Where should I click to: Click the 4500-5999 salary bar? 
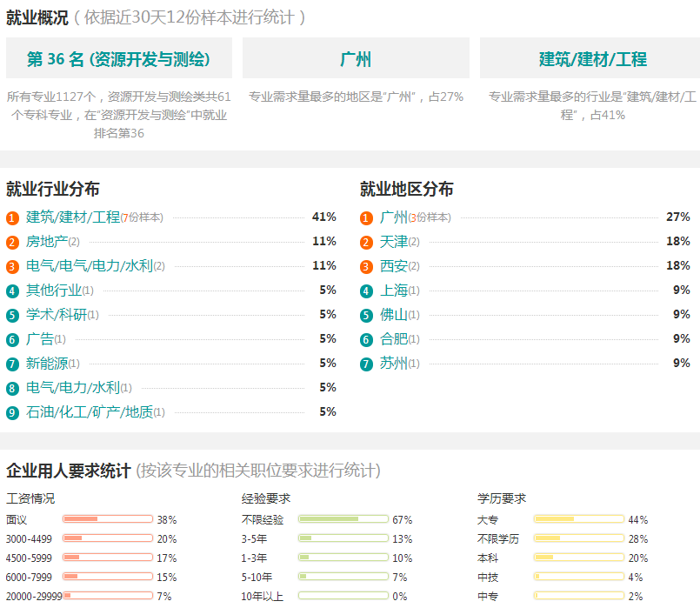tap(108, 557)
